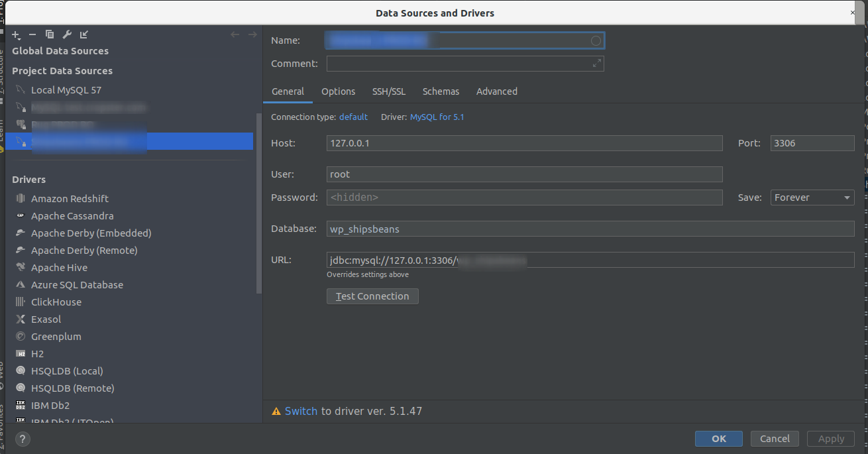868x454 pixels.
Task: Click into the User field
Action: (524, 174)
